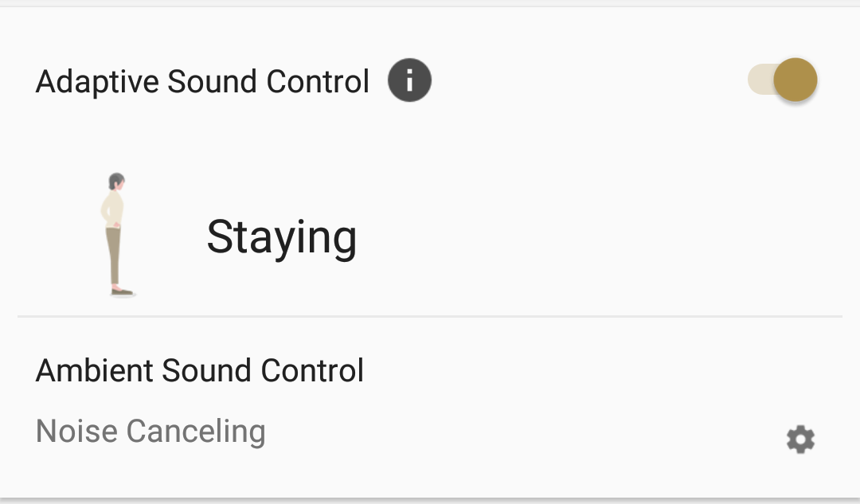Click the divider line below Staying
Viewport: 860px width, 504px height.
pyautogui.click(x=430, y=316)
